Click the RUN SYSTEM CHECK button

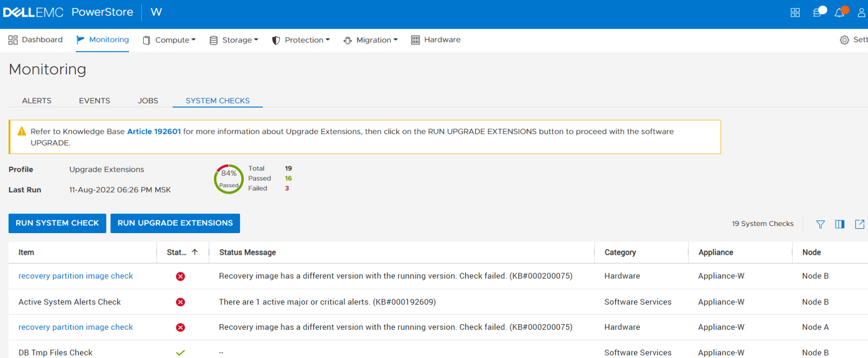pos(57,223)
